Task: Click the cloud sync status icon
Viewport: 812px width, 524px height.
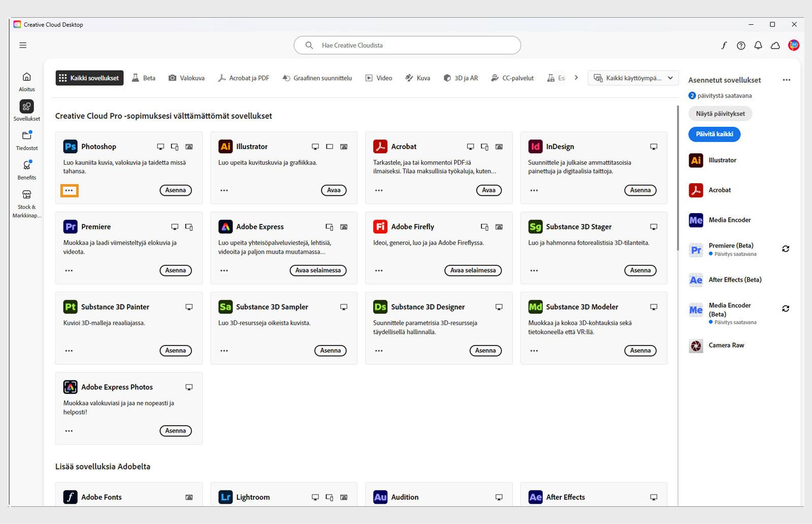Action: (775, 46)
